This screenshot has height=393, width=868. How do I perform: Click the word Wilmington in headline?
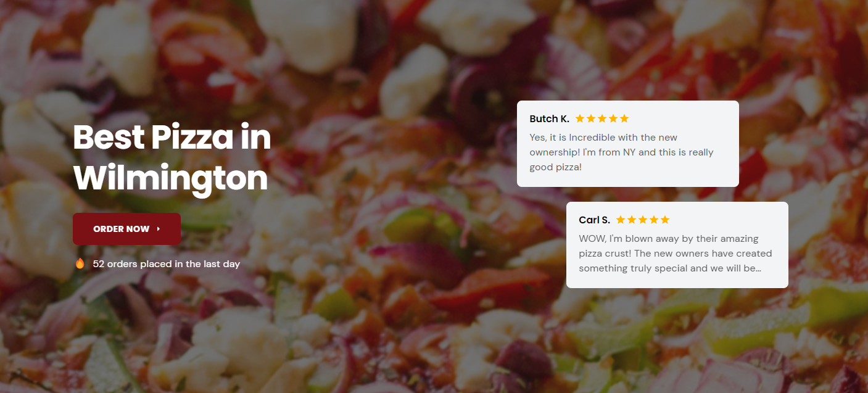170,178
